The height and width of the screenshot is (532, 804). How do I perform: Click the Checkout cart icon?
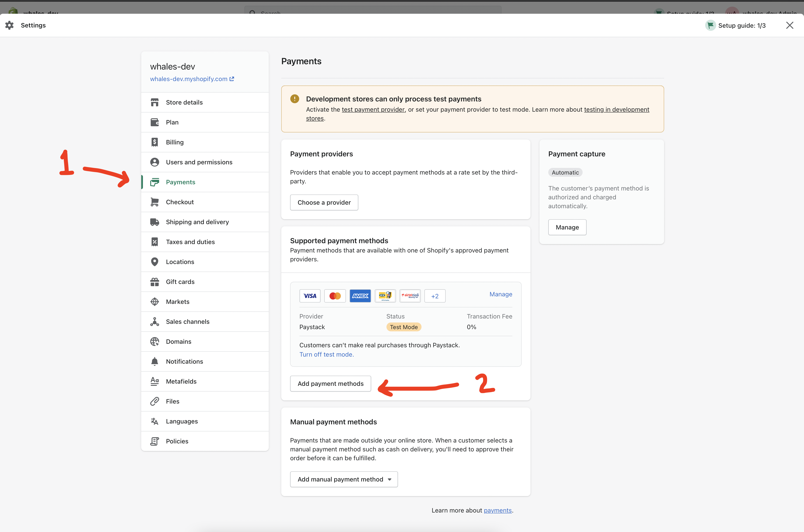pyautogui.click(x=154, y=202)
